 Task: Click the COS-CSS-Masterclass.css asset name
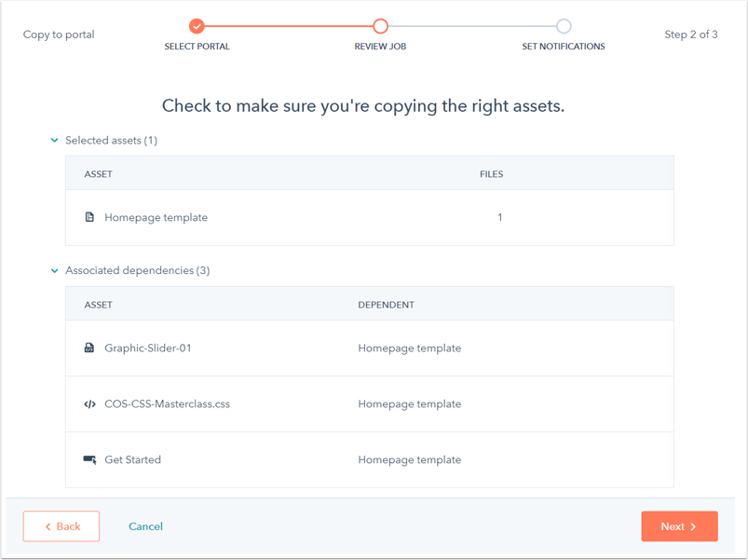point(167,404)
